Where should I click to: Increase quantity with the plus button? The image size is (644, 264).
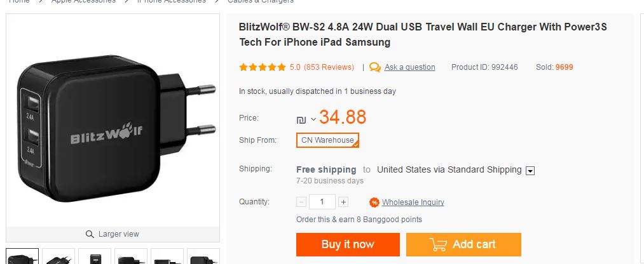[x=343, y=202]
